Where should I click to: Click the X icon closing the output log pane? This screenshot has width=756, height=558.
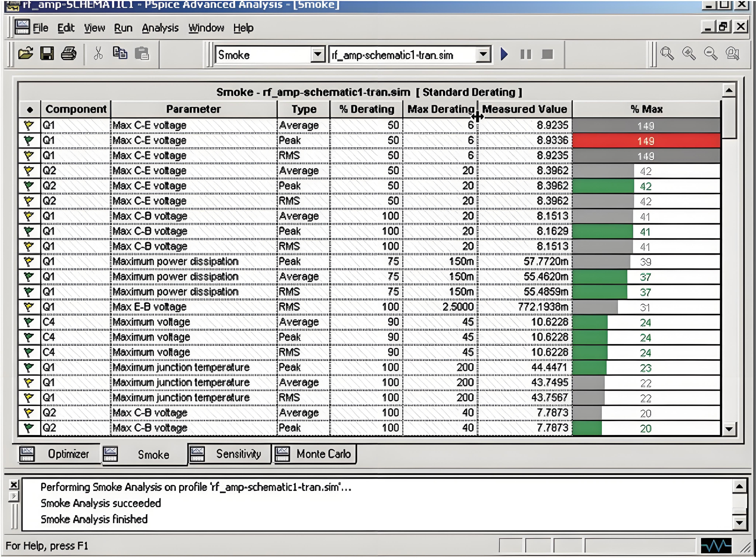14,485
